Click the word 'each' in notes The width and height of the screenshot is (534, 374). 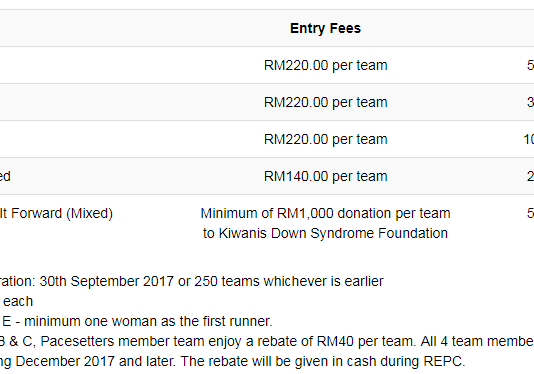(18, 301)
